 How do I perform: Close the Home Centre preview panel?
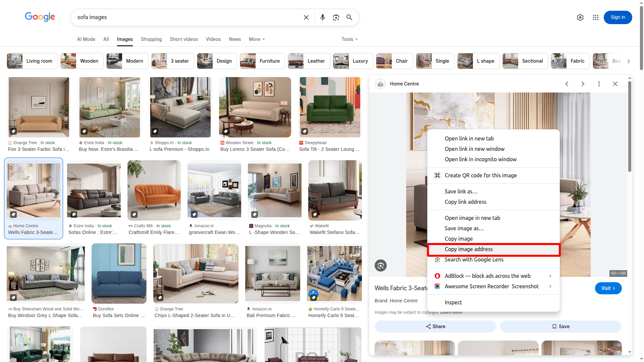tap(615, 84)
